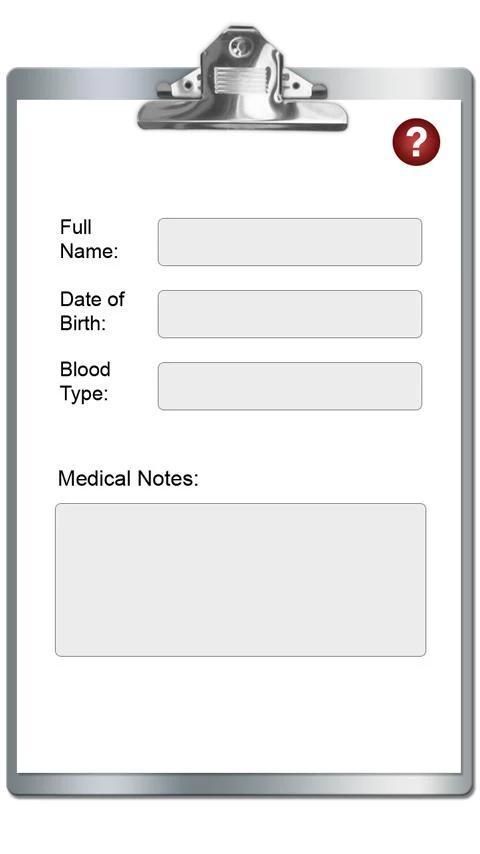This screenshot has height=854, width=480.
Task: Click the clipboard's bottom metallic edge
Action: point(240,785)
